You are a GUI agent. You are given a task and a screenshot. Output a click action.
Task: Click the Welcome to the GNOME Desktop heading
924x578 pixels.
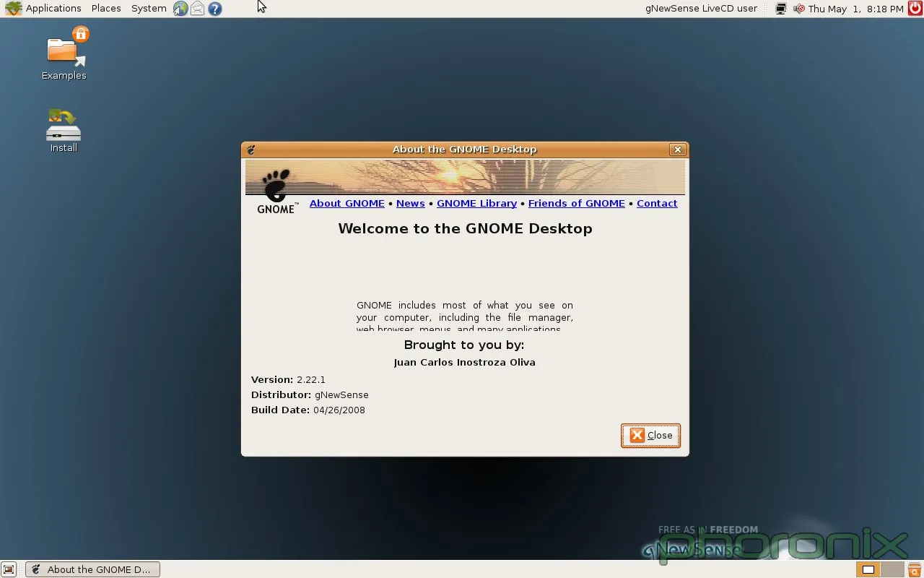(465, 229)
